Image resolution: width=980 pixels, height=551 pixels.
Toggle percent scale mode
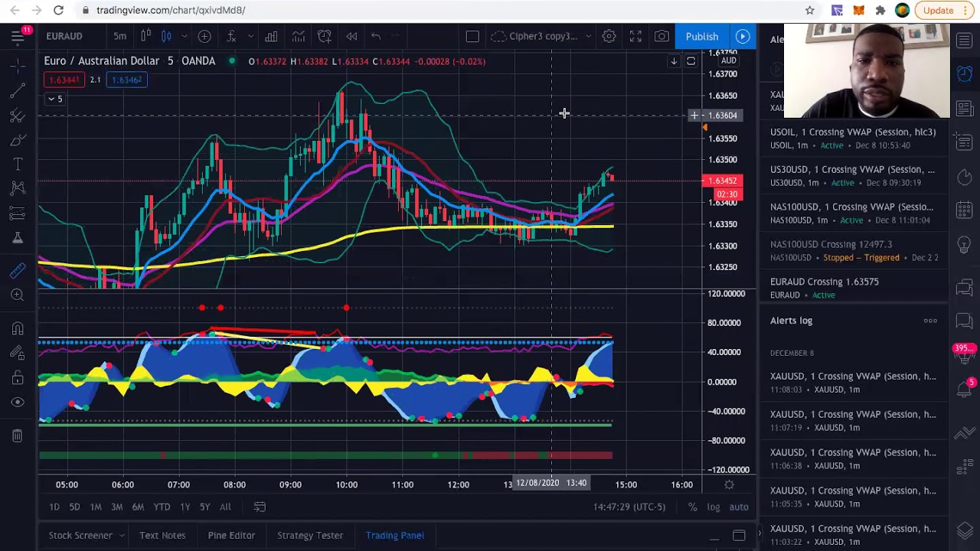click(692, 507)
